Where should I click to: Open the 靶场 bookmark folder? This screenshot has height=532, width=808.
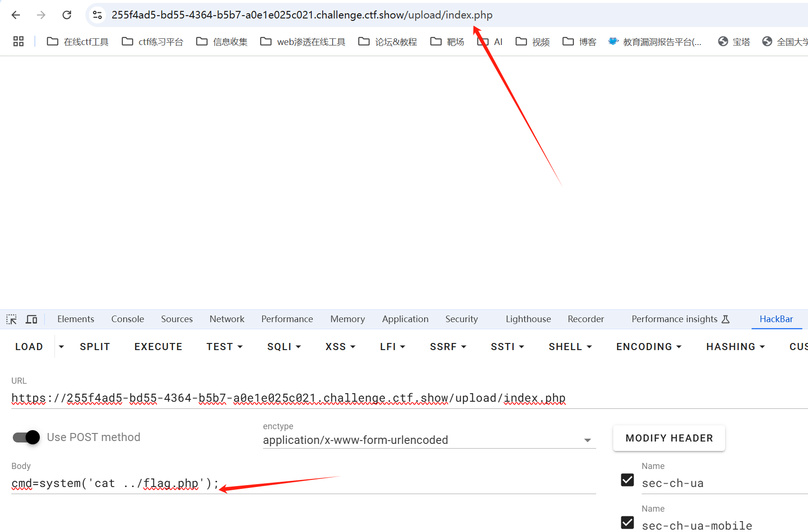point(447,42)
